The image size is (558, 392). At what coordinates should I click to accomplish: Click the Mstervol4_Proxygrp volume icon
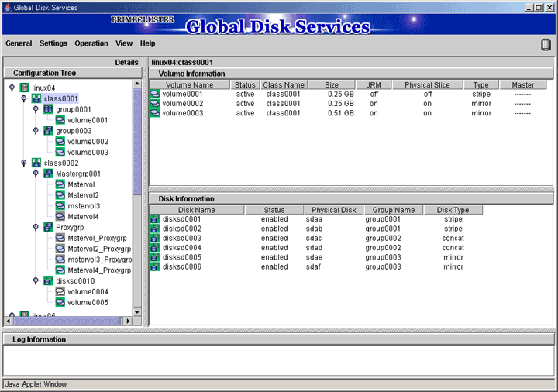coord(60,270)
